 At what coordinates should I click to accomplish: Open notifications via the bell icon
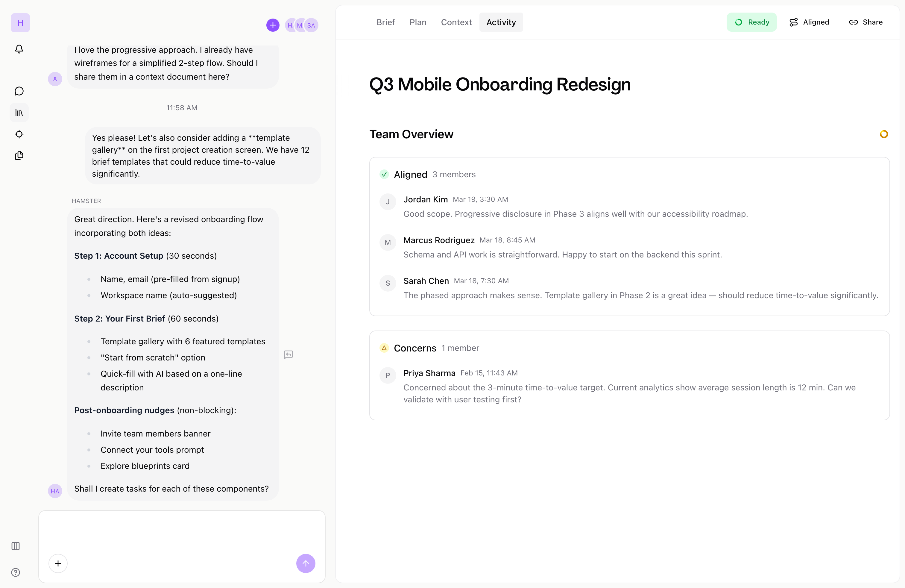coord(19,49)
